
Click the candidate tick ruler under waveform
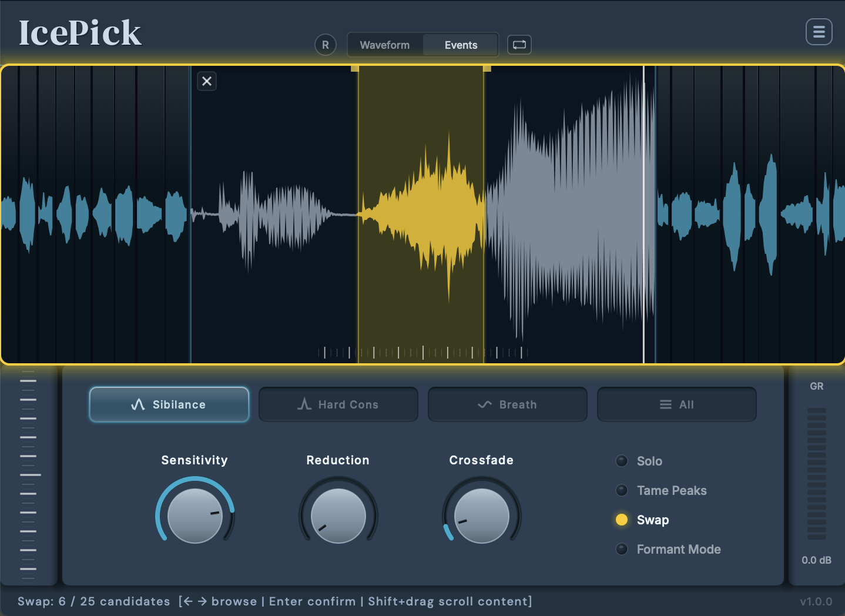423,353
